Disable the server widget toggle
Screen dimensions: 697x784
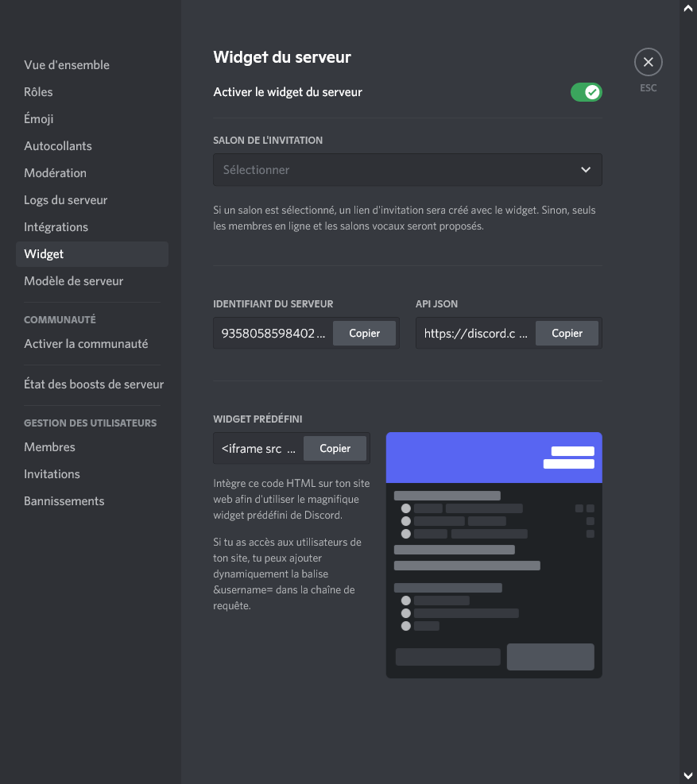pos(586,92)
